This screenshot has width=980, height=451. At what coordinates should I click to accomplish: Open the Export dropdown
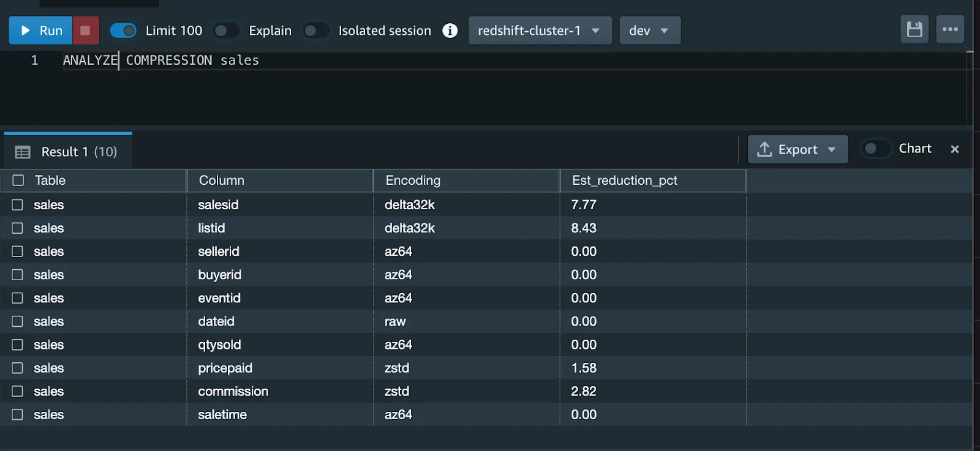click(x=797, y=149)
